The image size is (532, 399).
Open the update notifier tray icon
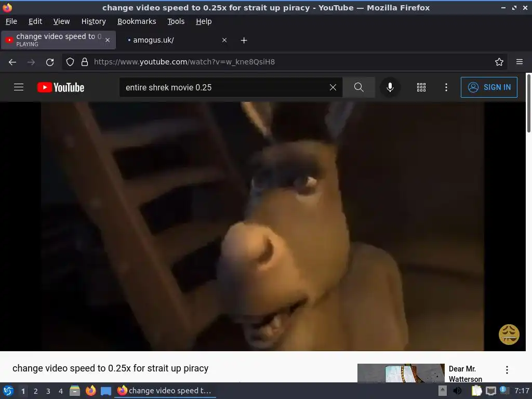tap(504, 390)
